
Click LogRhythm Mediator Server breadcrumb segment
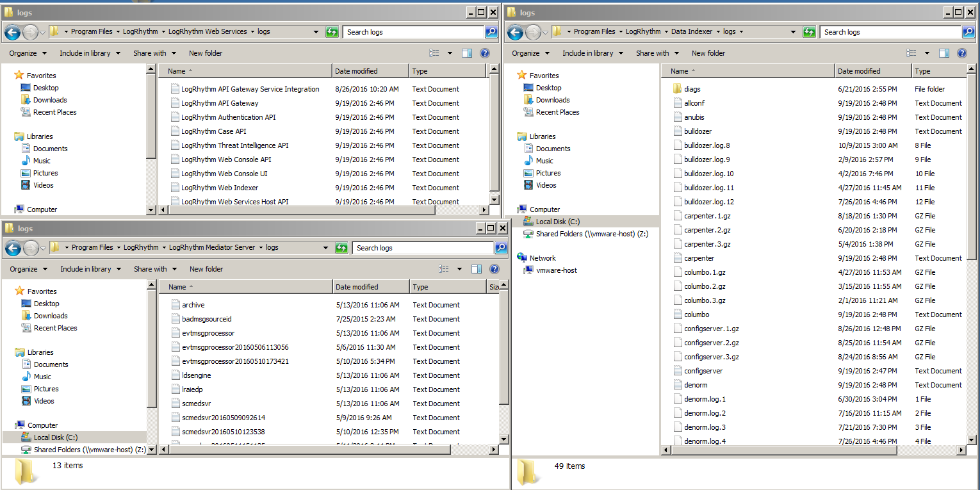pyautogui.click(x=211, y=247)
